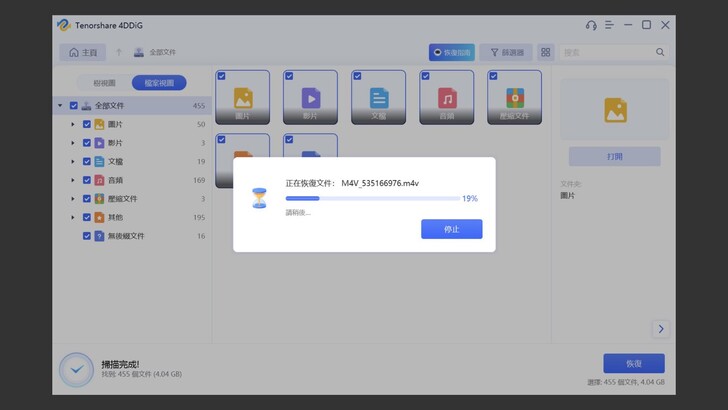Switch to the 檔案視圖 tab

[159, 83]
